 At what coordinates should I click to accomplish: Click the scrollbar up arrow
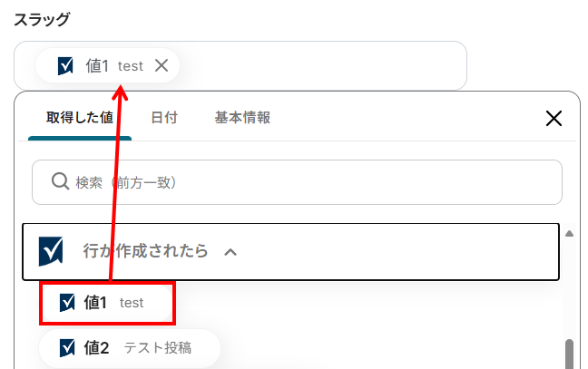coord(569,233)
